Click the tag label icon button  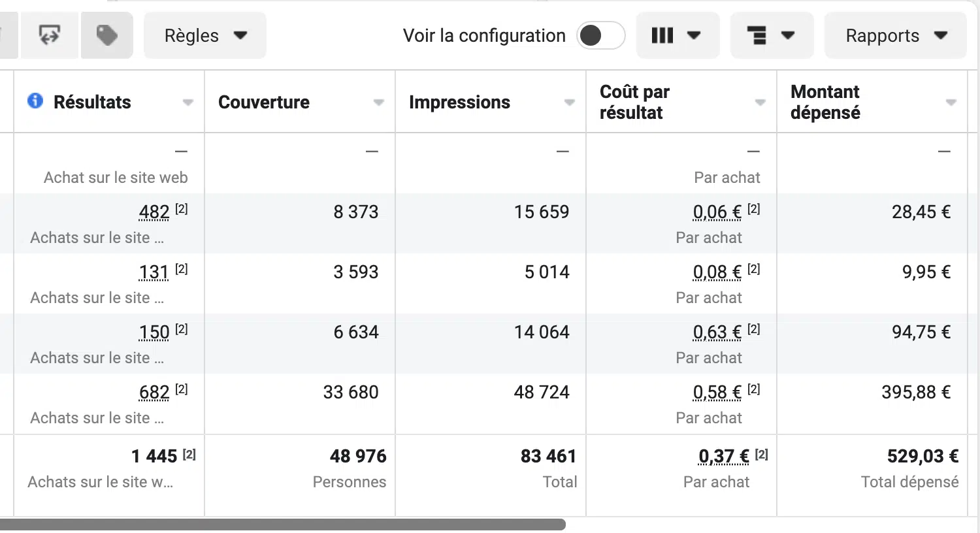click(x=107, y=35)
